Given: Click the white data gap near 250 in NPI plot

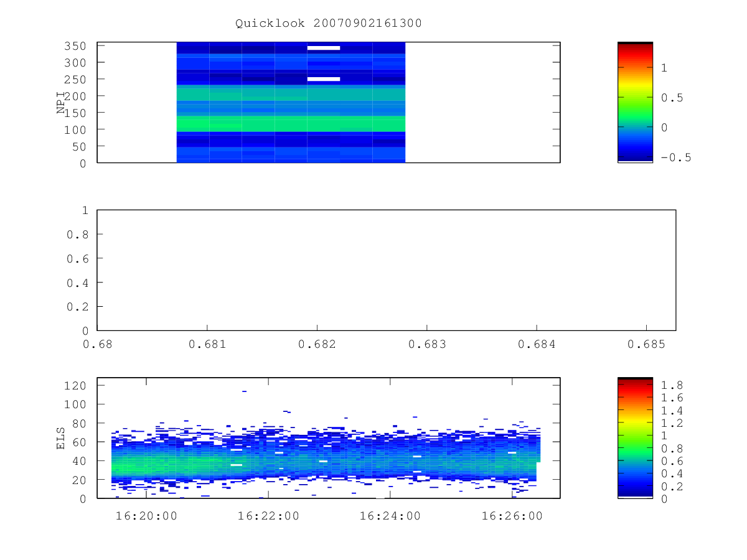Looking at the screenshot, I should pyautogui.click(x=324, y=79).
